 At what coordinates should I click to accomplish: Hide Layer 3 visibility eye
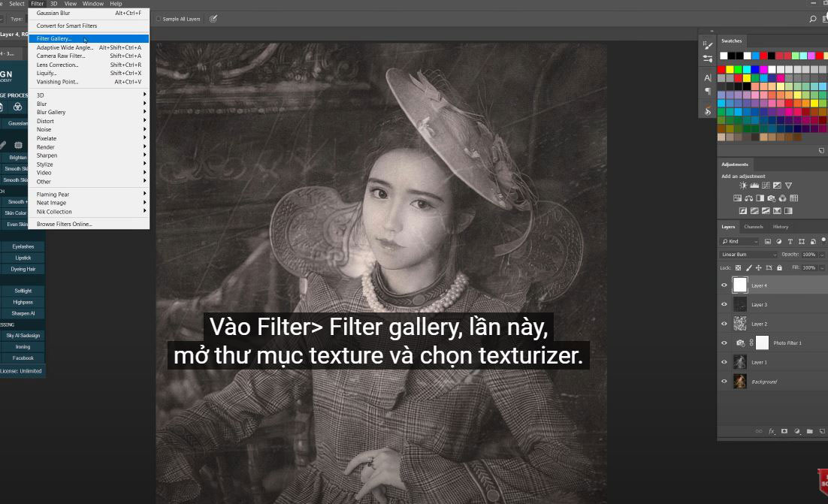tap(724, 304)
